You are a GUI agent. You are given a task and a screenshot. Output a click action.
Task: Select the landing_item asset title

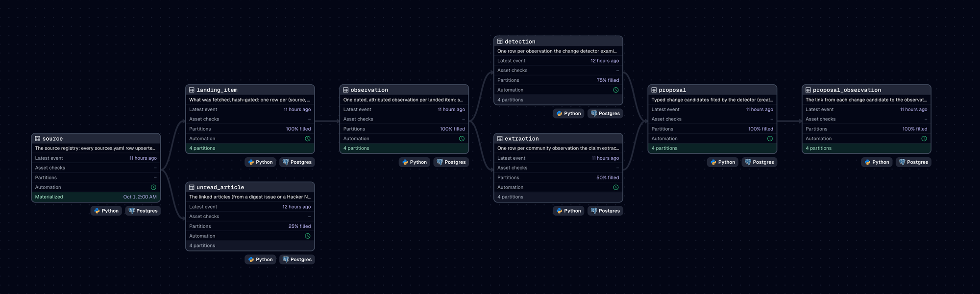tap(217, 90)
